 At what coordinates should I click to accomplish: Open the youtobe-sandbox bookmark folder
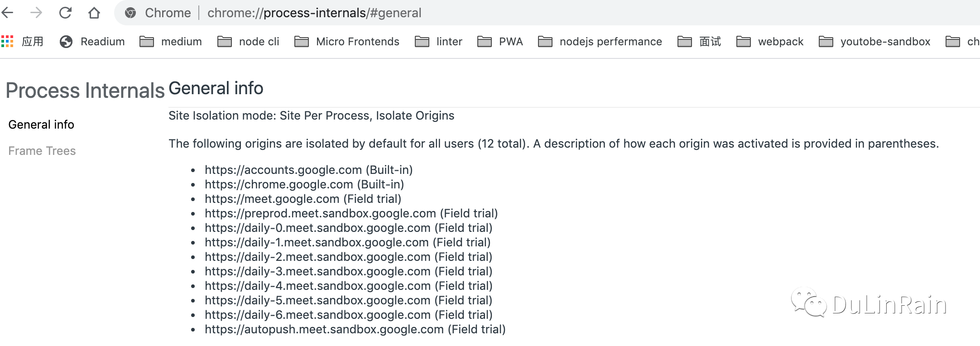pos(874,42)
